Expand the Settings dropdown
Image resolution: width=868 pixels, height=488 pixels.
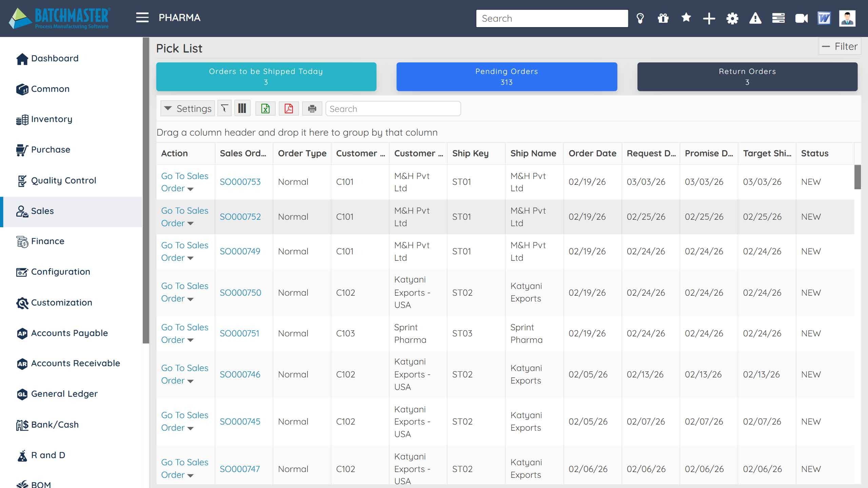[188, 109]
